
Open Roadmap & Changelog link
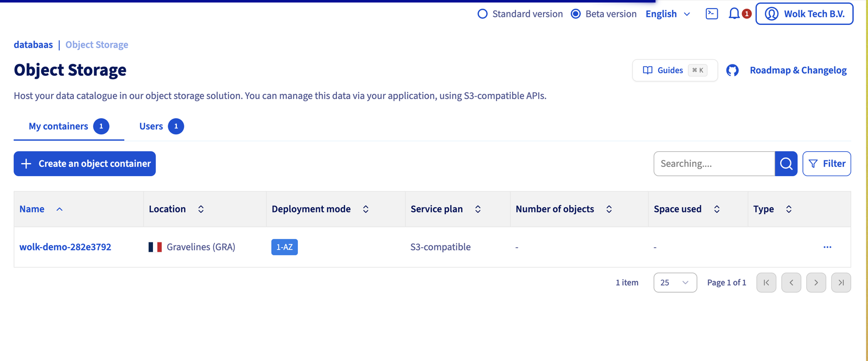[798, 70]
